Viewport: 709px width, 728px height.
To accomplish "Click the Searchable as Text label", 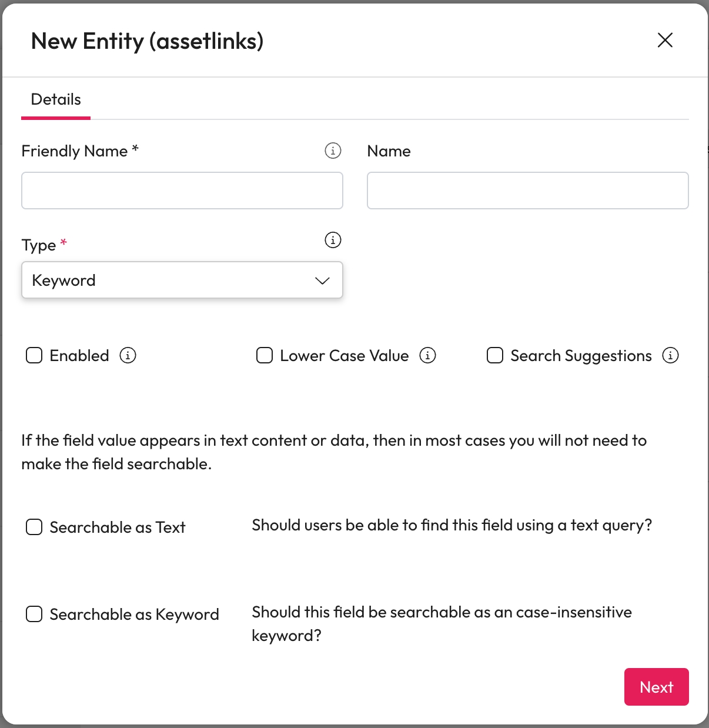I will 118,527.
